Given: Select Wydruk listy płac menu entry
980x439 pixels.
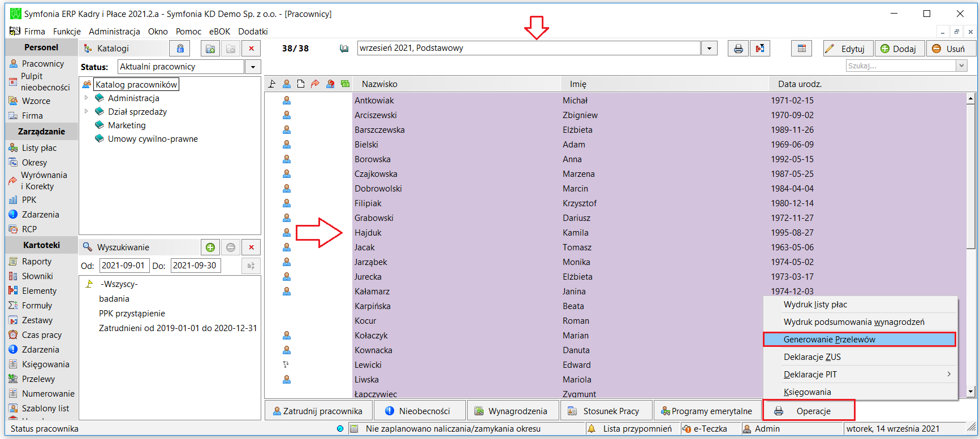Looking at the screenshot, I should (x=860, y=305).
